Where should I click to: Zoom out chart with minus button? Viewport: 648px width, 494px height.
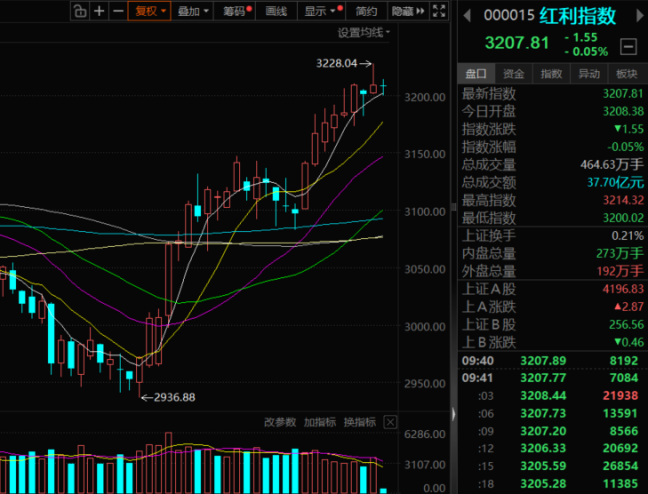pos(118,11)
